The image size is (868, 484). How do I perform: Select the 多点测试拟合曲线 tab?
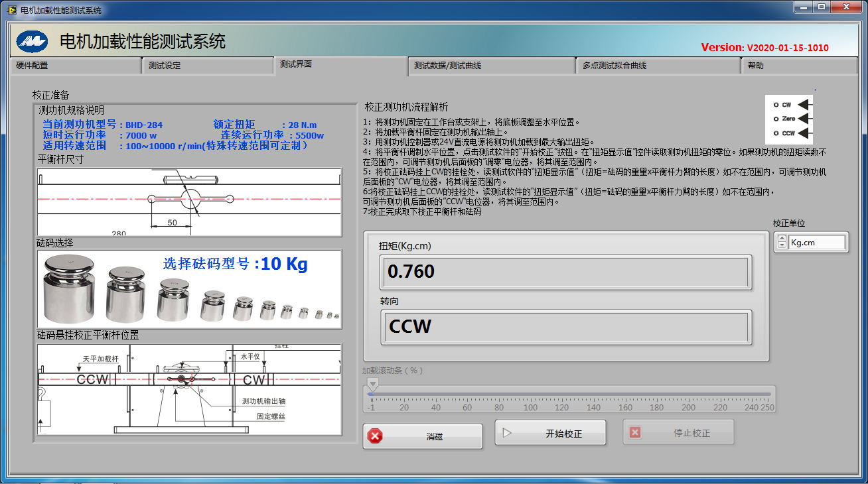[657, 66]
